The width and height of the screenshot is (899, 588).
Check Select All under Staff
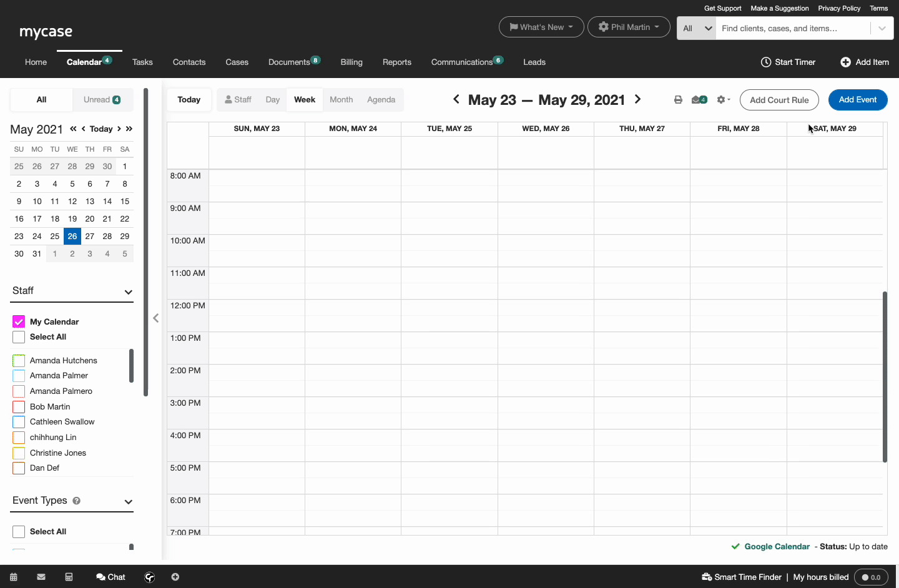point(19,337)
